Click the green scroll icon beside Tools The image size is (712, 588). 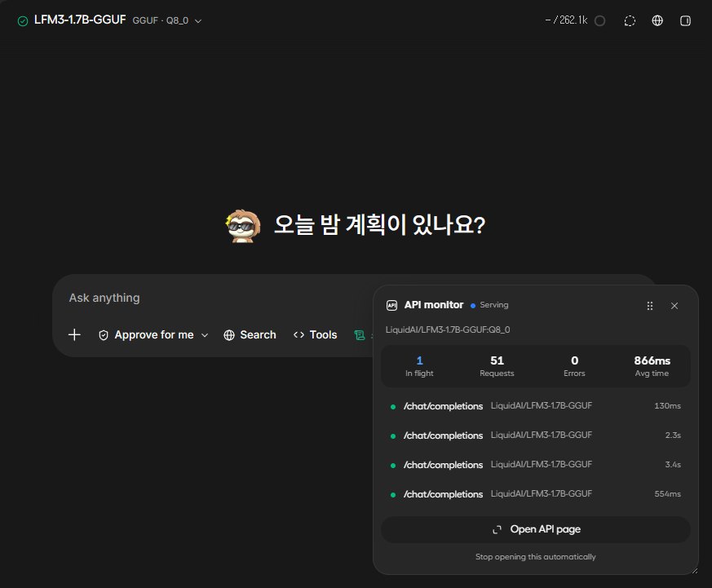[x=360, y=335]
